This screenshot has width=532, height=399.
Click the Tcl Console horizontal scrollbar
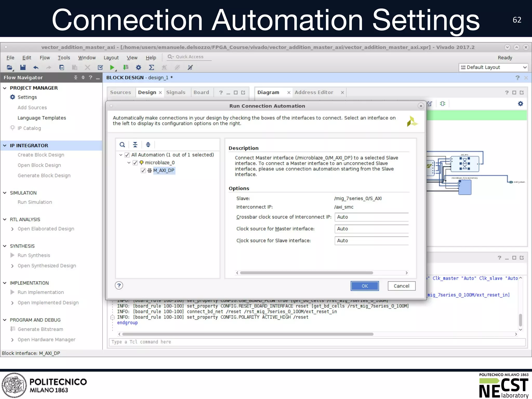click(x=248, y=334)
